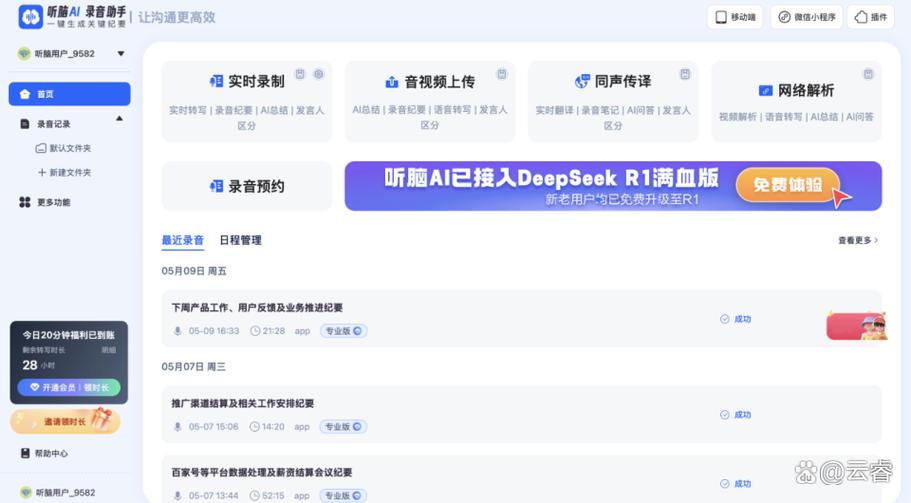Click bottom 听脑用户_9582 profile entry
The image size is (911, 503).
click(x=58, y=493)
